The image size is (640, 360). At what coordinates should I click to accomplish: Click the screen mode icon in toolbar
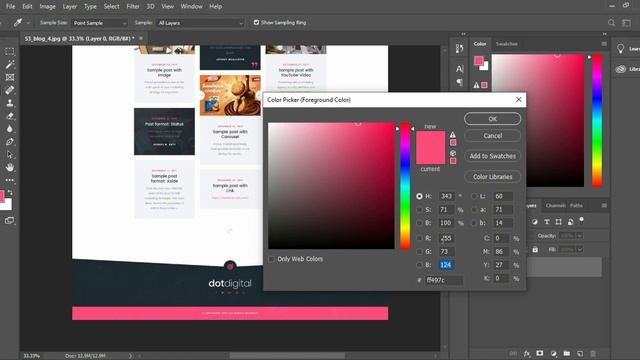(x=9, y=220)
